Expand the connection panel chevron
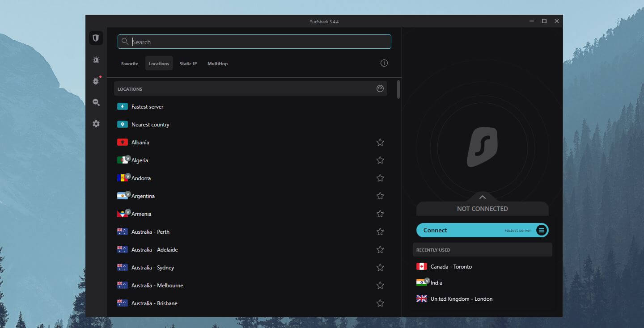Screen dimensions: 644x328 [x=482, y=197]
